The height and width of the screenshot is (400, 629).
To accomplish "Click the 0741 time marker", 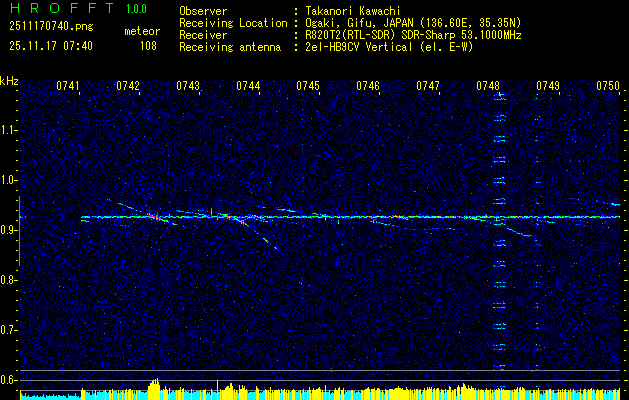I will click(68, 86).
